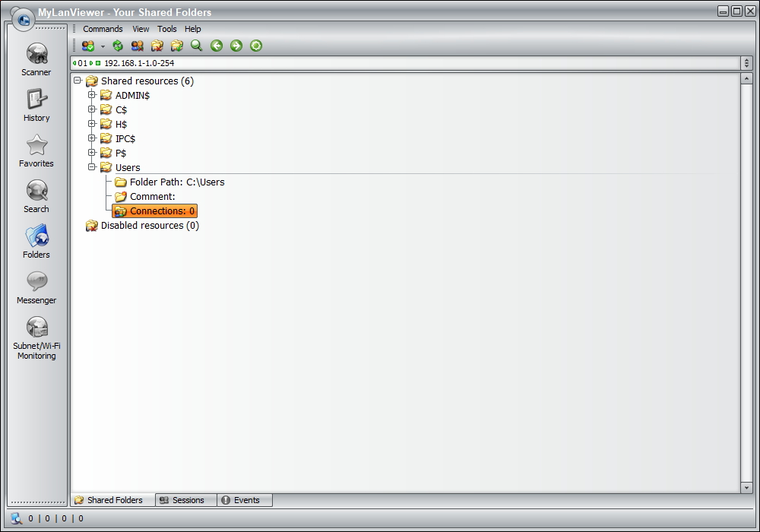Select Folder Path: C:\Users row
The width and height of the screenshot is (760, 532).
pyautogui.click(x=177, y=182)
